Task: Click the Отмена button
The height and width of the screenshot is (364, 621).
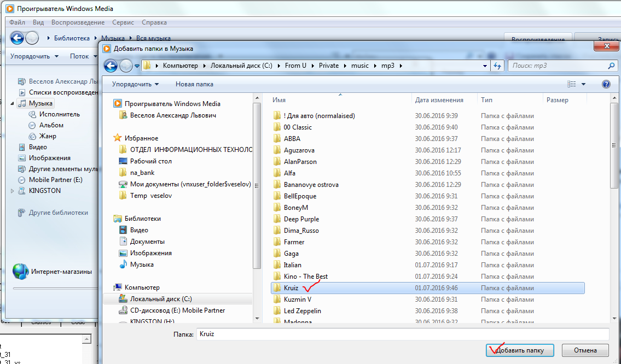Action: [585, 350]
